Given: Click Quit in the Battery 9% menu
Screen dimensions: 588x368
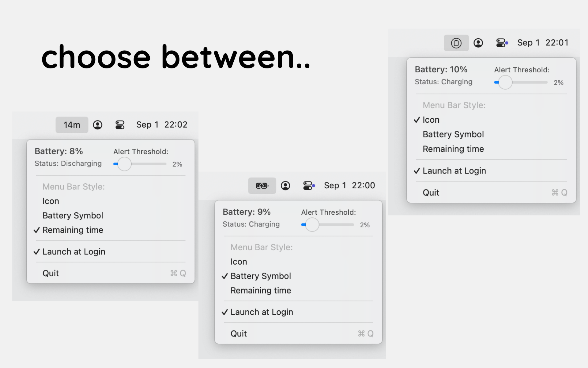Looking at the screenshot, I should 239,334.
